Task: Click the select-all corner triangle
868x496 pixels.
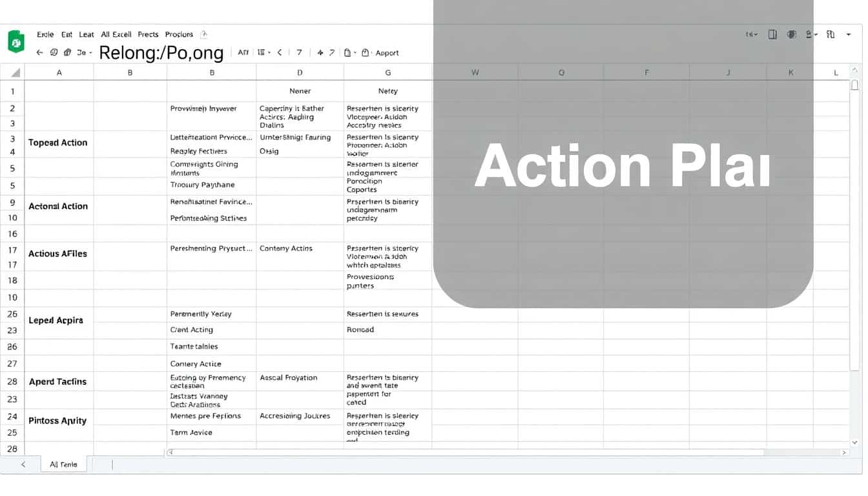Action: (x=15, y=72)
